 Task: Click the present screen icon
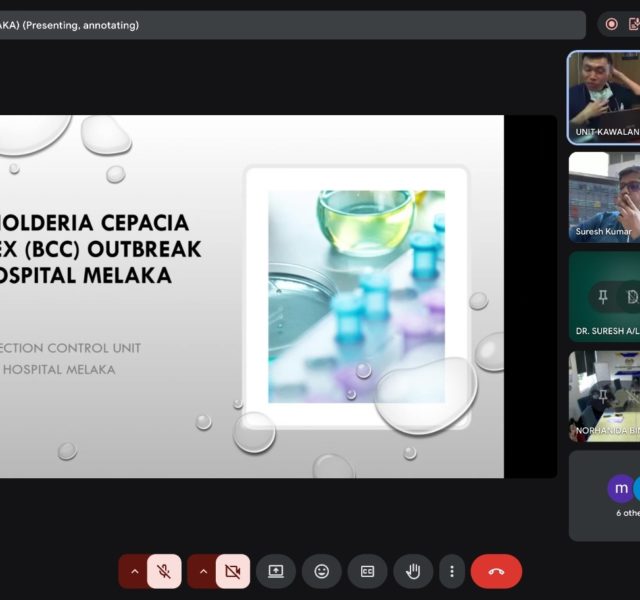click(276, 571)
